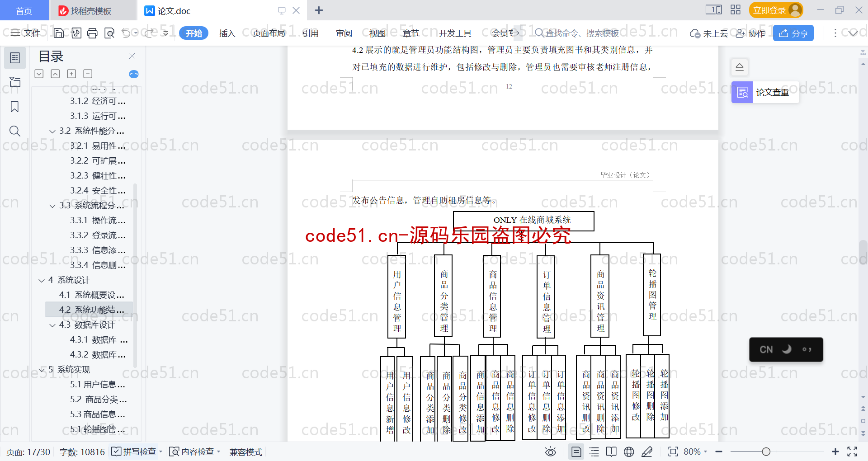
Task: Click the zoom slider handle
Action: 766,452
